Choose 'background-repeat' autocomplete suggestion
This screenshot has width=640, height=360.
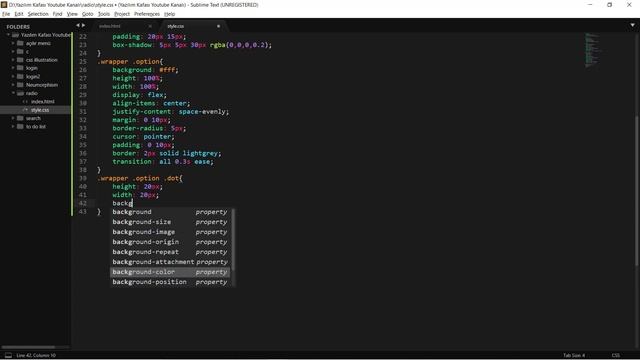pos(170,252)
